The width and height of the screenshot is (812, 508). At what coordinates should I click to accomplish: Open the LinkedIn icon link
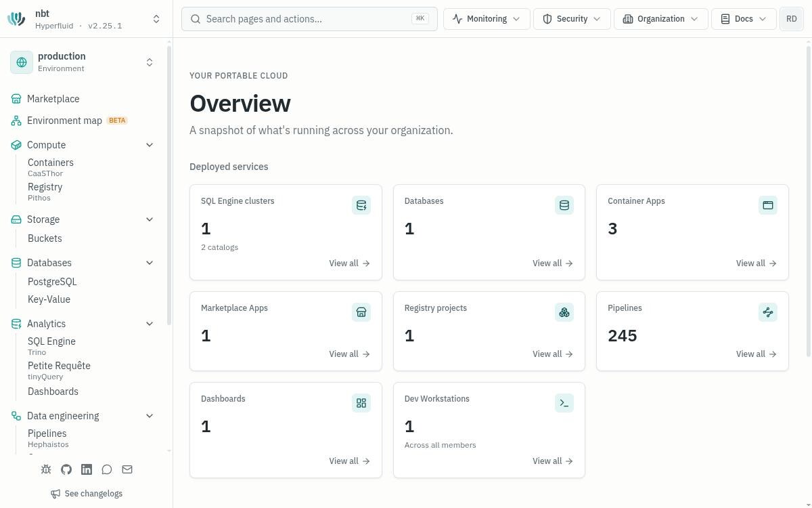(x=87, y=469)
